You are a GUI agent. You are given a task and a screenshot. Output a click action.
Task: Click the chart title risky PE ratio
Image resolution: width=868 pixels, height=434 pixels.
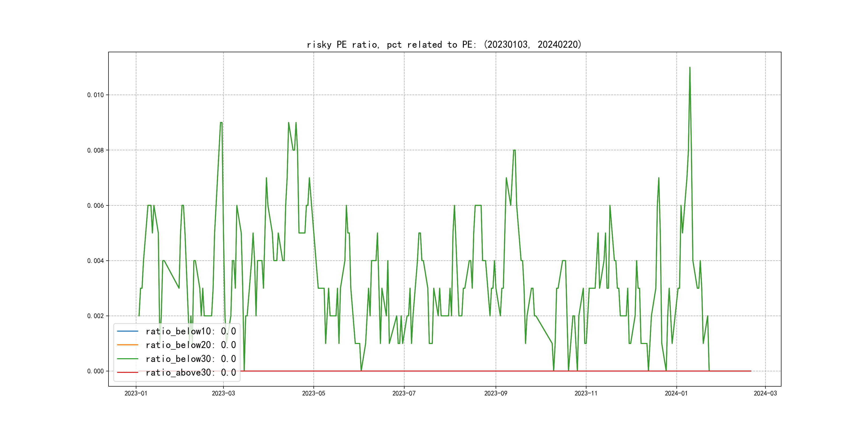(444, 44)
